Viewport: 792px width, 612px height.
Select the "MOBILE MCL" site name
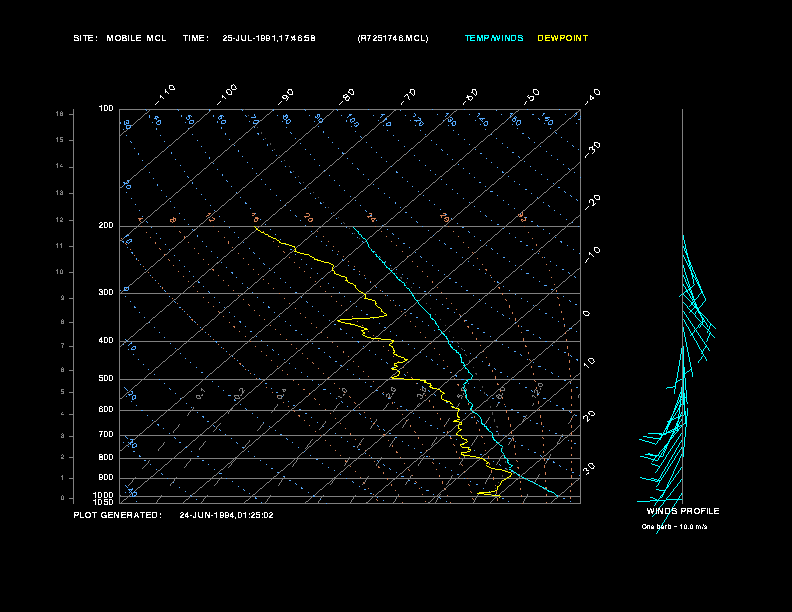pos(136,38)
